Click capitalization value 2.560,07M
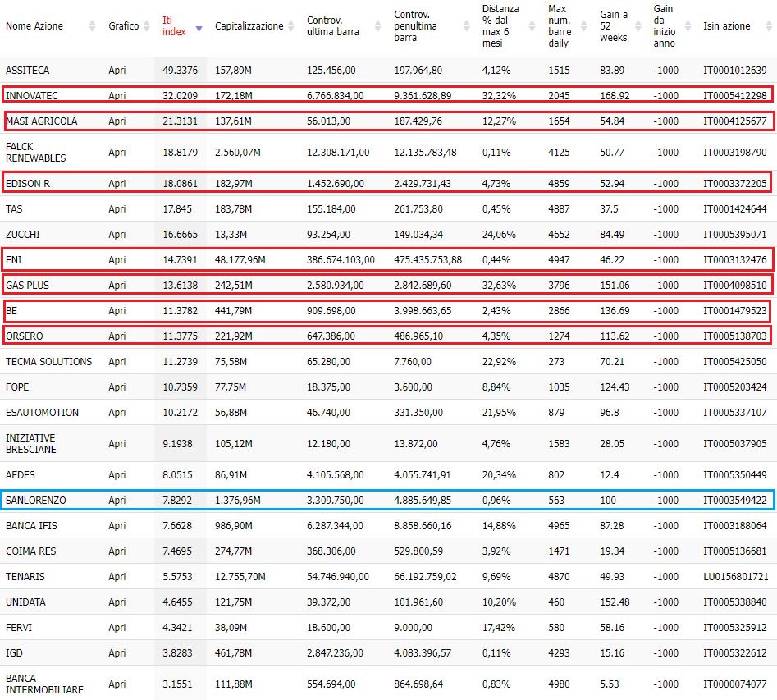 [x=238, y=152]
